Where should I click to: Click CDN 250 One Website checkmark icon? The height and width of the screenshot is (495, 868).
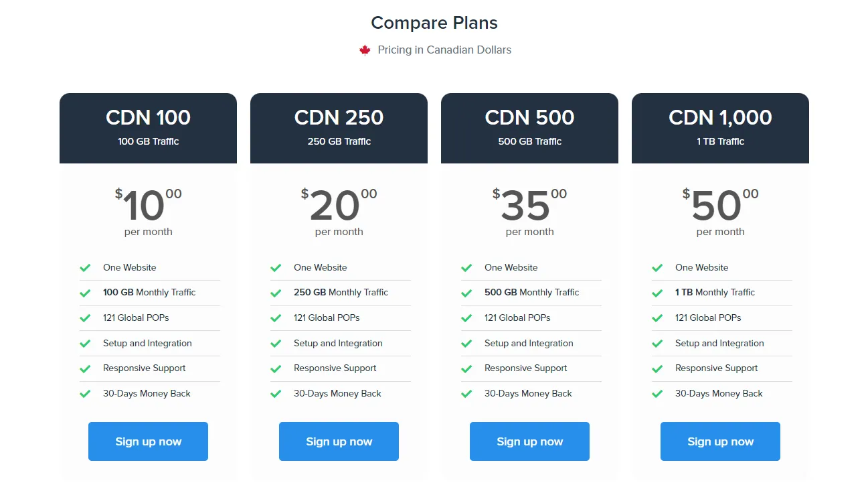(276, 268)
